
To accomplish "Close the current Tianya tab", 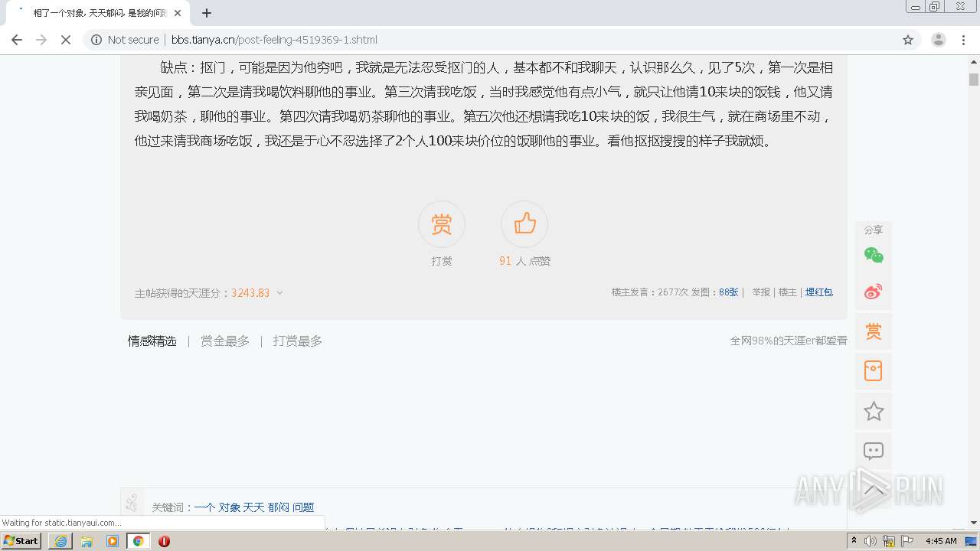I will [x=178, y=13].
